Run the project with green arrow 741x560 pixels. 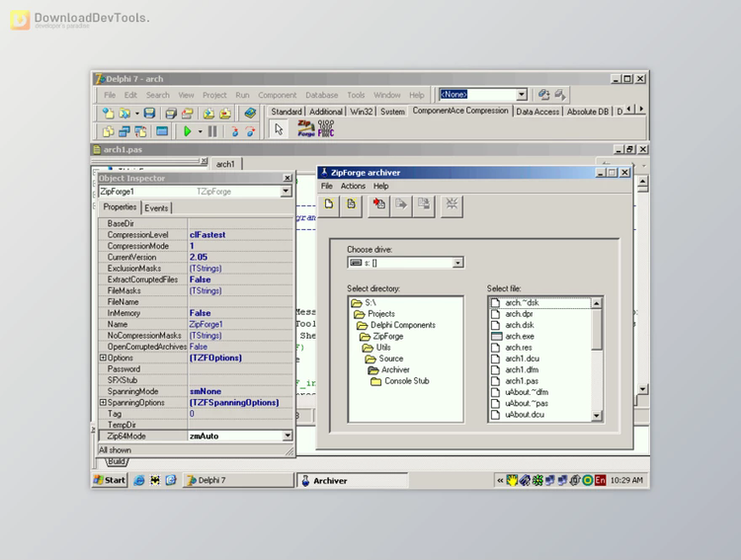187,131
